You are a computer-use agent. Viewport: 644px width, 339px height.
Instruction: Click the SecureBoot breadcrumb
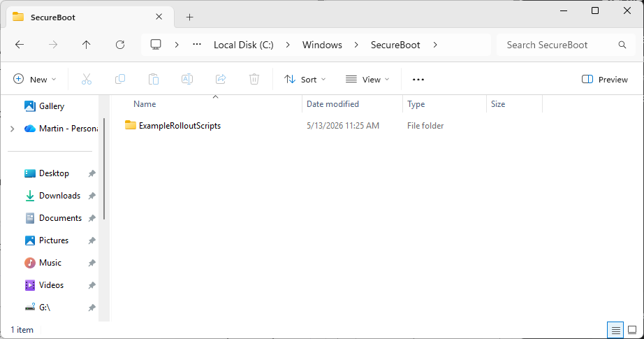[395, 45]
